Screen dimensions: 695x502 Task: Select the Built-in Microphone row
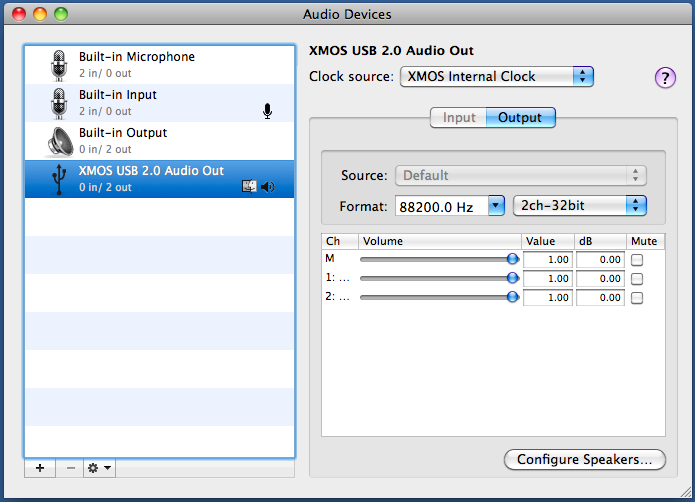click(x=160, y=65)
